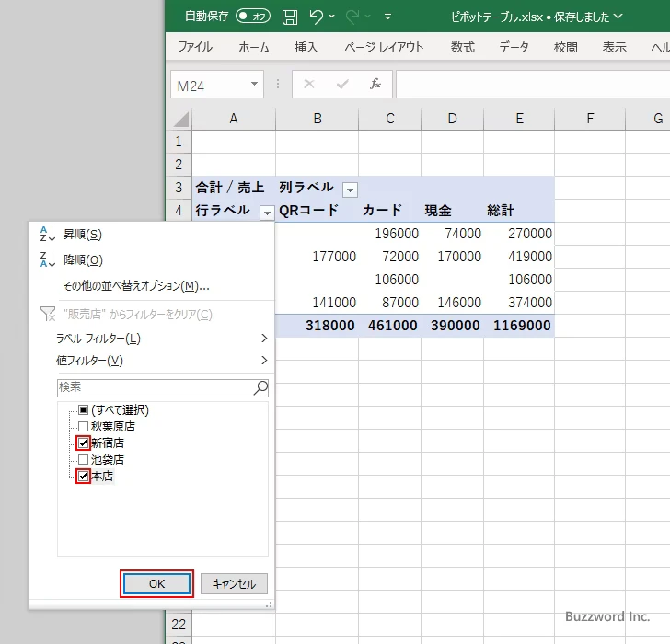Click the Select All corner triangle
The width and height of the screenshot is (670, 644).
181,120
